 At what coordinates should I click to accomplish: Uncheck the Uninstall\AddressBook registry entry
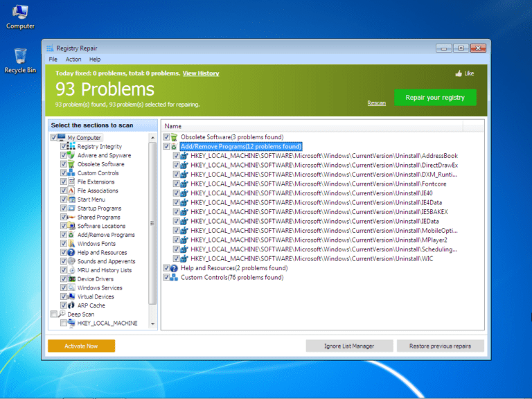(x=176, y=156)
